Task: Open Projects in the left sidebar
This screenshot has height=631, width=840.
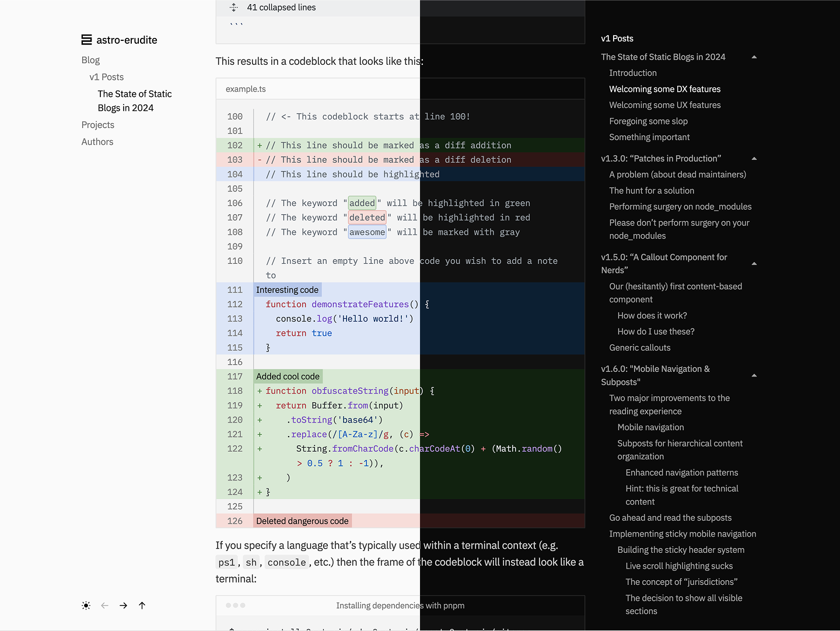Action: tap(98, 125)
